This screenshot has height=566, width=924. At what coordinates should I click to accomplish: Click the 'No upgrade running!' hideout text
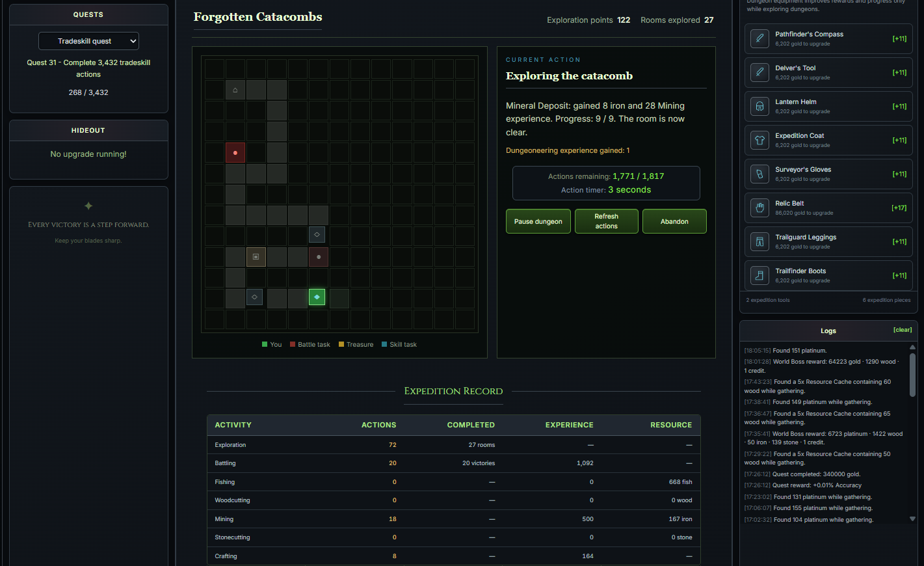point(88,154)
